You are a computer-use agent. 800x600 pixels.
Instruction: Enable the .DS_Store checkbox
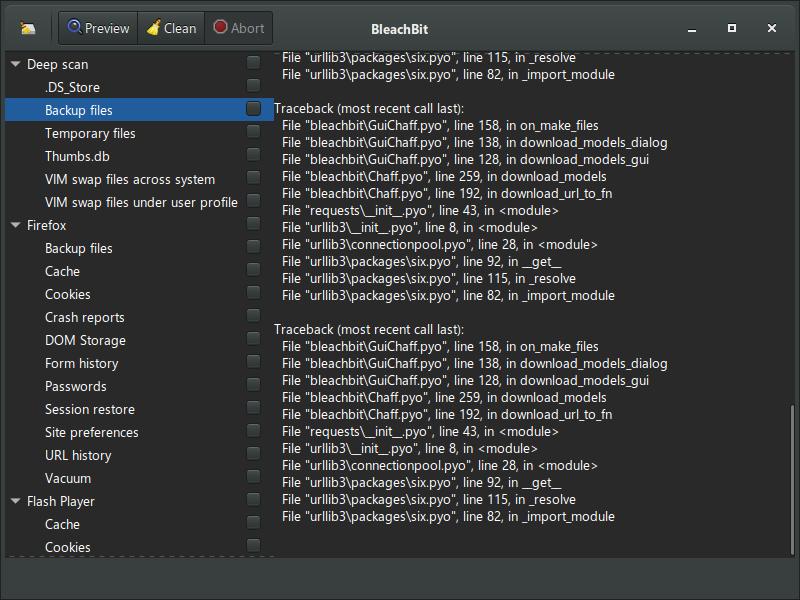pos(254,85)
